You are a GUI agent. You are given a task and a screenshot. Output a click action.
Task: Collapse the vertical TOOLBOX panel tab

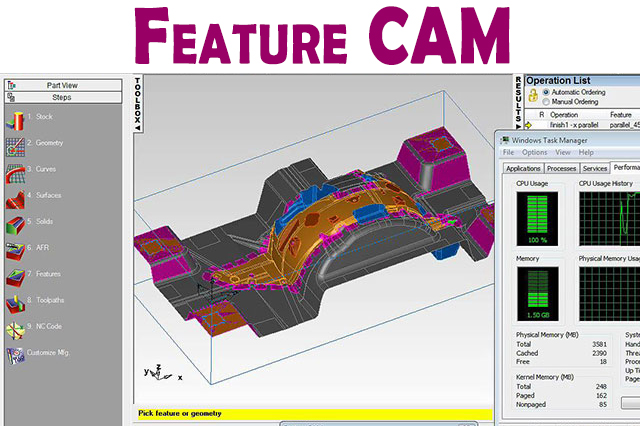138,104
